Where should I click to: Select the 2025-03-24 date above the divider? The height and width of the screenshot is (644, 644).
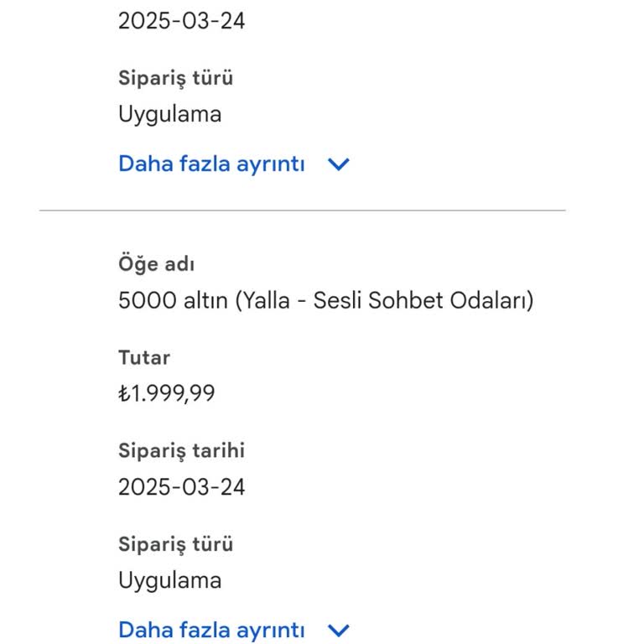click(181, 20)
